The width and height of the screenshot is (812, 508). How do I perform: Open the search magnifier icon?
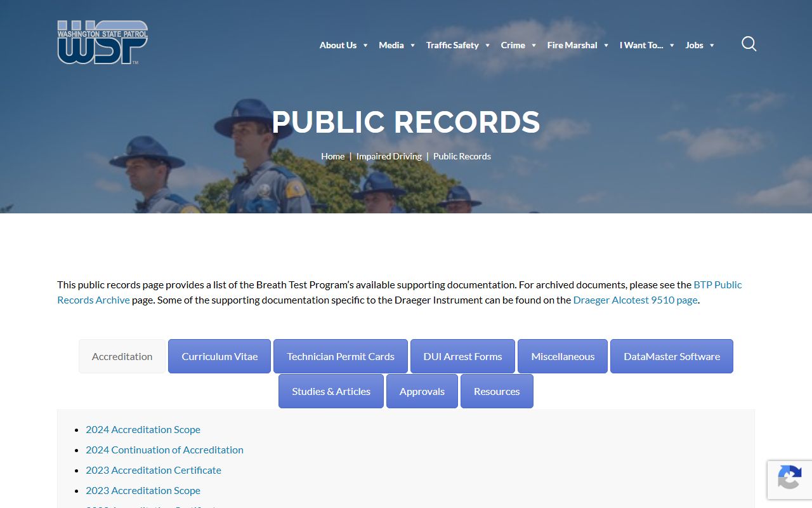point(749,44)
